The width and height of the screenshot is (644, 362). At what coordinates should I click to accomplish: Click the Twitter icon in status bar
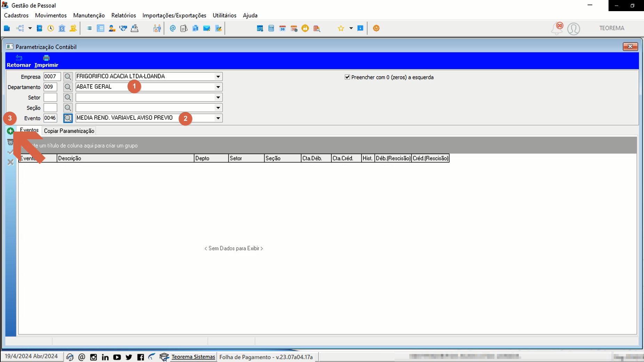[x=129, y=357]
